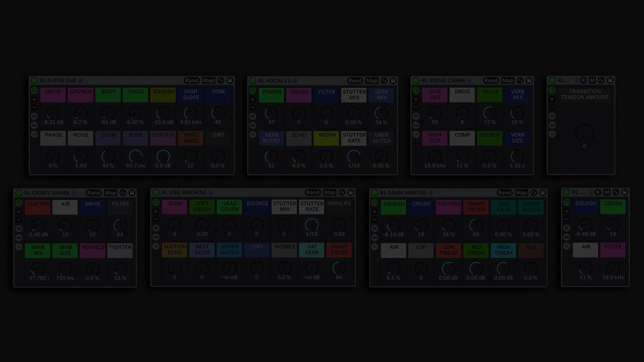Click the R randomize icon on the Transition device
Screen dimensions: 644x362
[x=583, y=80]
